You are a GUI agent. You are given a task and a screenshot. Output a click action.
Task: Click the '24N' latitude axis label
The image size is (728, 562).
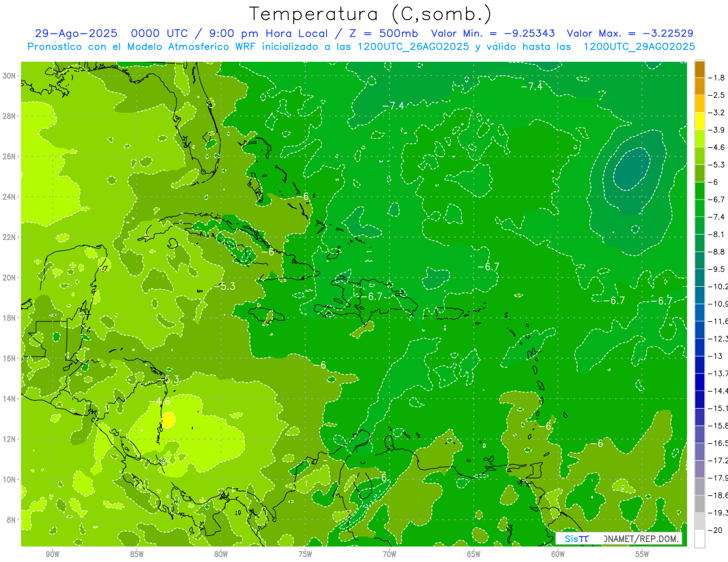pyautogui.click(x=10, y=197)
